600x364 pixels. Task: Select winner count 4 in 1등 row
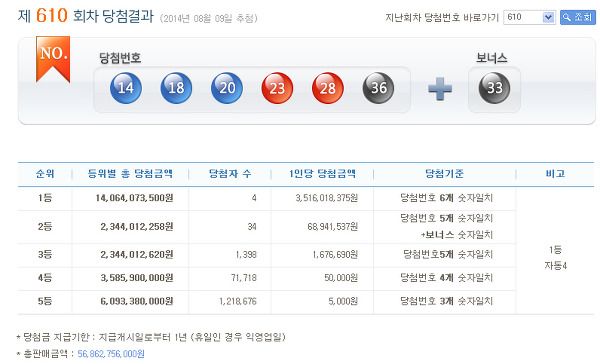[254, 198]
